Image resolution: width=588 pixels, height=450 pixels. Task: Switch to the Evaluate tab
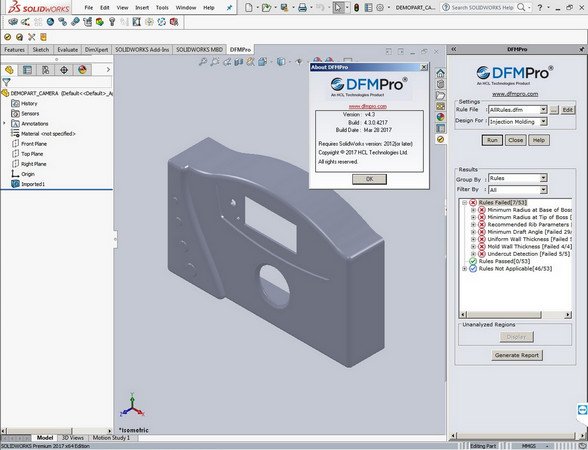click(x=68, y=50)
